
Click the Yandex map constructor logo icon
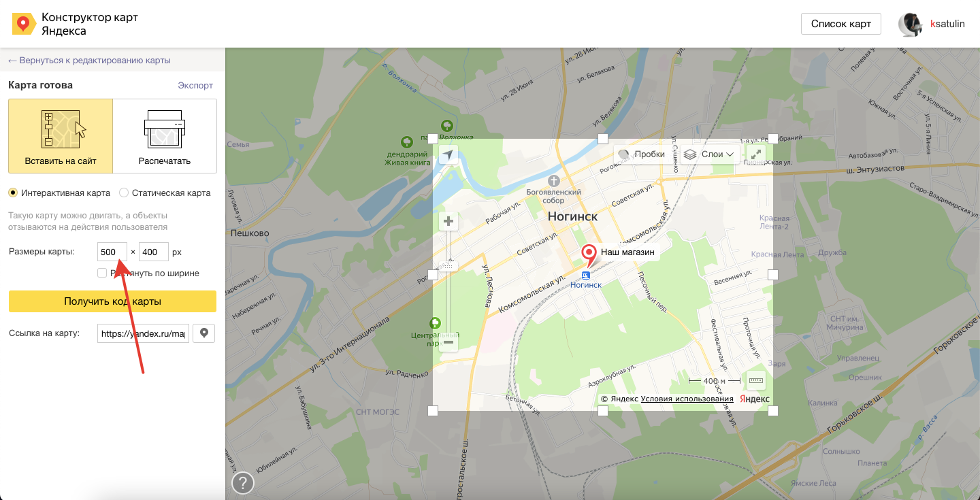coord(24,24)
